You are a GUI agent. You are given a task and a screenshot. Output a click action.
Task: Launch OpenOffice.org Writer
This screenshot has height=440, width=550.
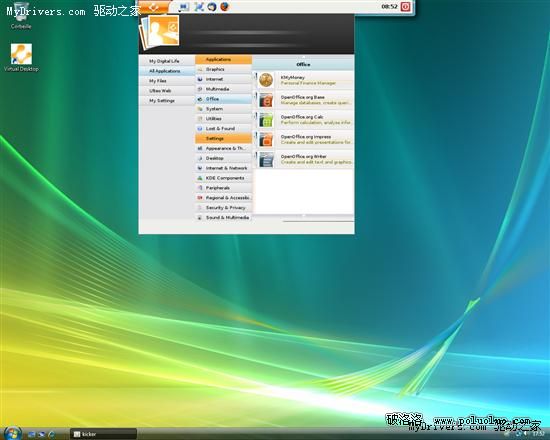304,159
